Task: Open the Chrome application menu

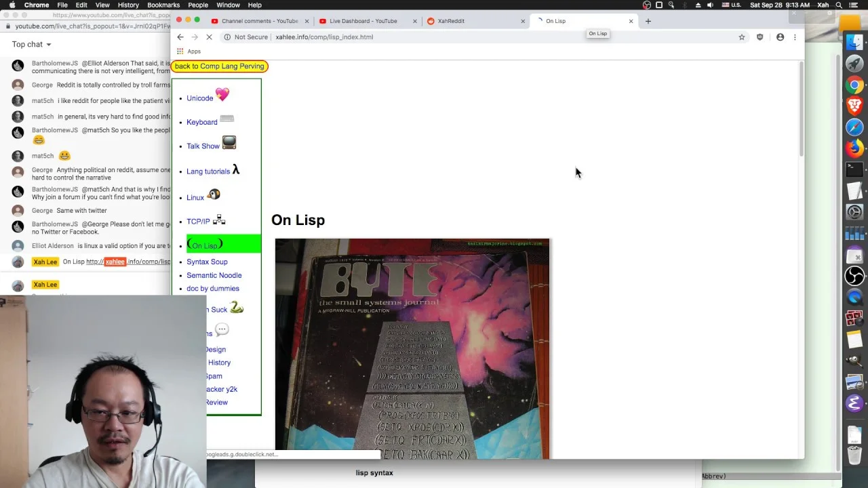Action: (x=37, y=5)
